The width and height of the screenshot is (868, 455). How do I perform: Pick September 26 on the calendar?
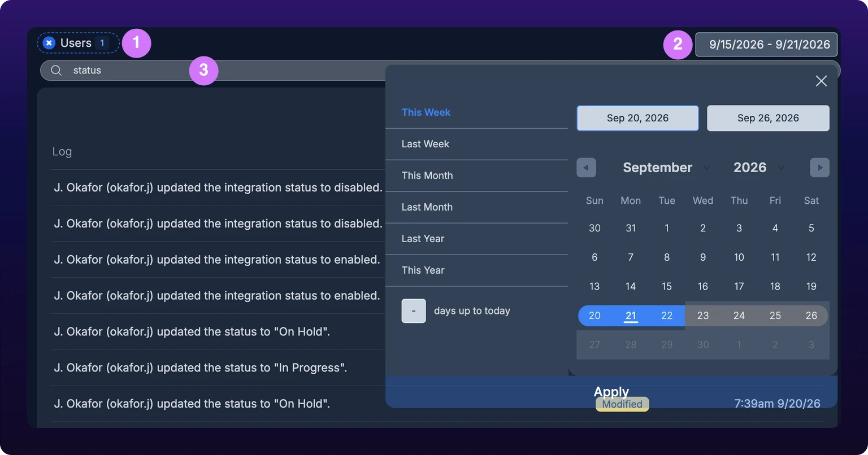click(811, 316)
